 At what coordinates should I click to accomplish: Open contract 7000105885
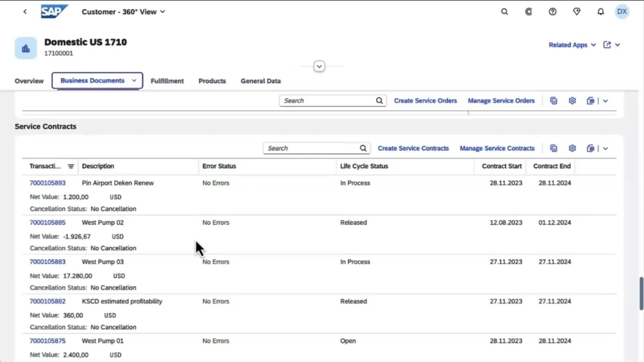coord(47,223)
